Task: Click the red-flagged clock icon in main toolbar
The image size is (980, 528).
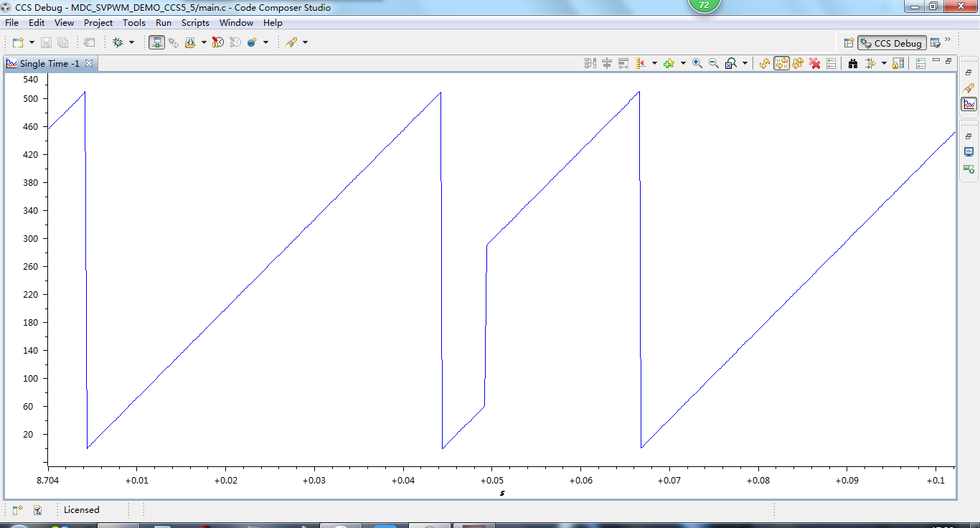Action: pos(217,43)
